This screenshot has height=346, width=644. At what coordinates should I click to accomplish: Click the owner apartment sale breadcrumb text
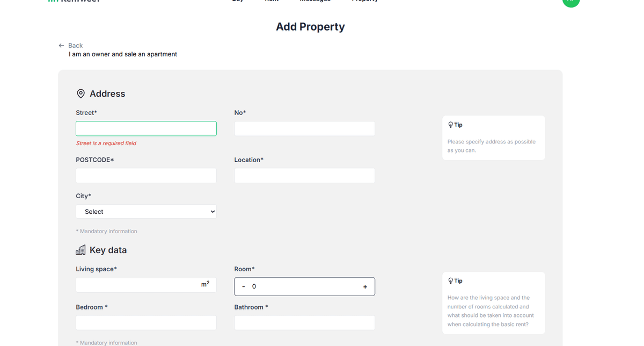tap(123, 54)
